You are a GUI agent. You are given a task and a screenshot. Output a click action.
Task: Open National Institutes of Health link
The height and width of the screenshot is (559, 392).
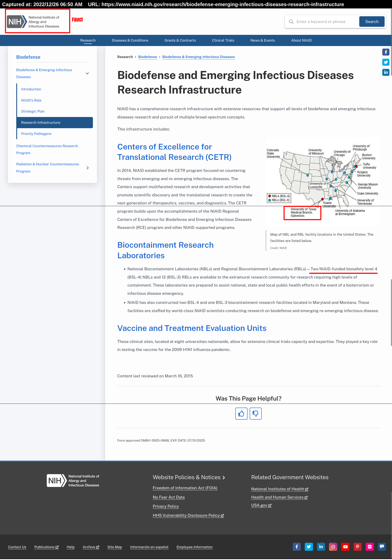[279, 489]
